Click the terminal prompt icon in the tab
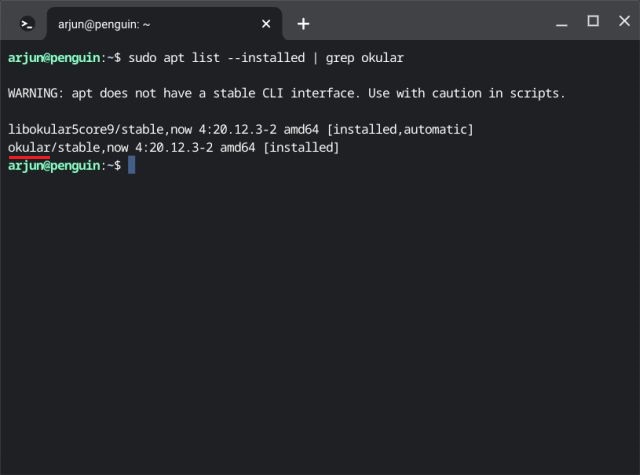Screen dimensions: 640x475 click(x=29, y=23)
